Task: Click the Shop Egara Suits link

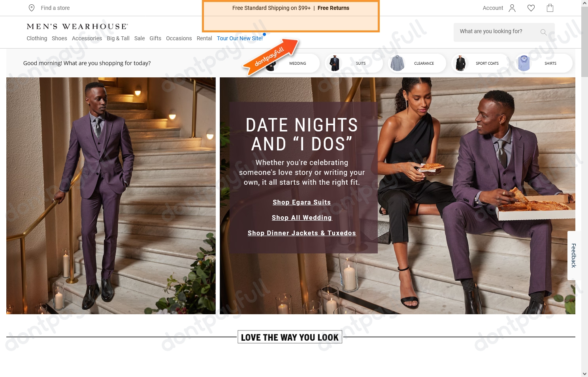Action: [x=302, y=202]
